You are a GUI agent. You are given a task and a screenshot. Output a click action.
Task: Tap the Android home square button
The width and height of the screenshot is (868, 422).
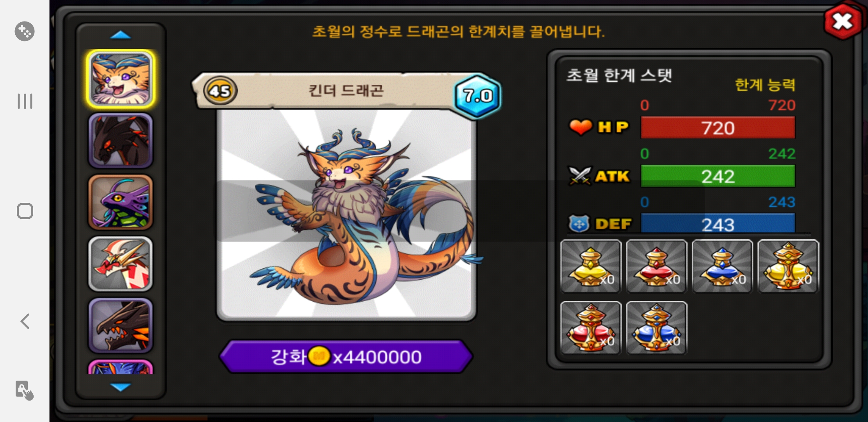(x=25, y=211)
